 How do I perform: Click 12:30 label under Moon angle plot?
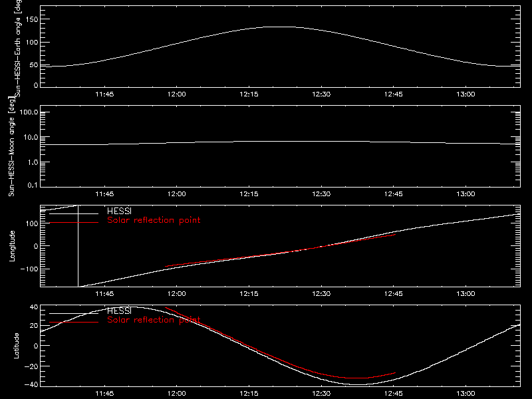321,194
